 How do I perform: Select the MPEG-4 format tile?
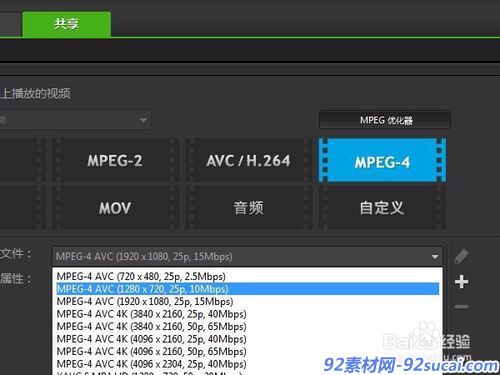pyautogui.click(x=382, y=161)
